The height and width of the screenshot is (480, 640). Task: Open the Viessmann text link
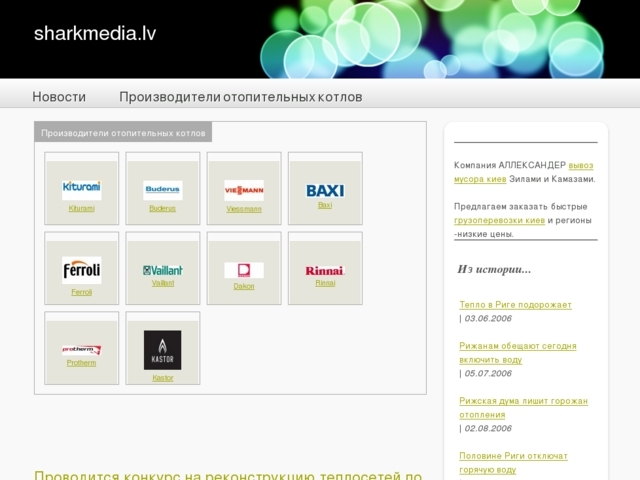point(244,209)
